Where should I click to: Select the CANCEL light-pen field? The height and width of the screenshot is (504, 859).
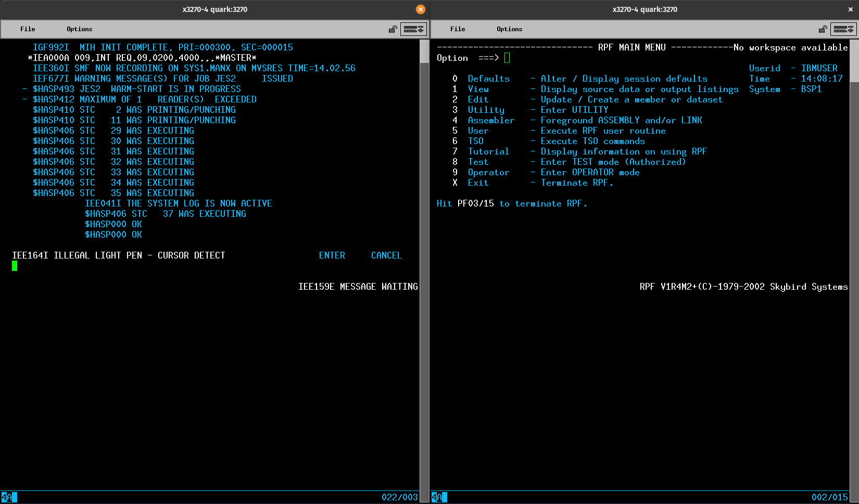pyautogui.click(x=386, y=255)
